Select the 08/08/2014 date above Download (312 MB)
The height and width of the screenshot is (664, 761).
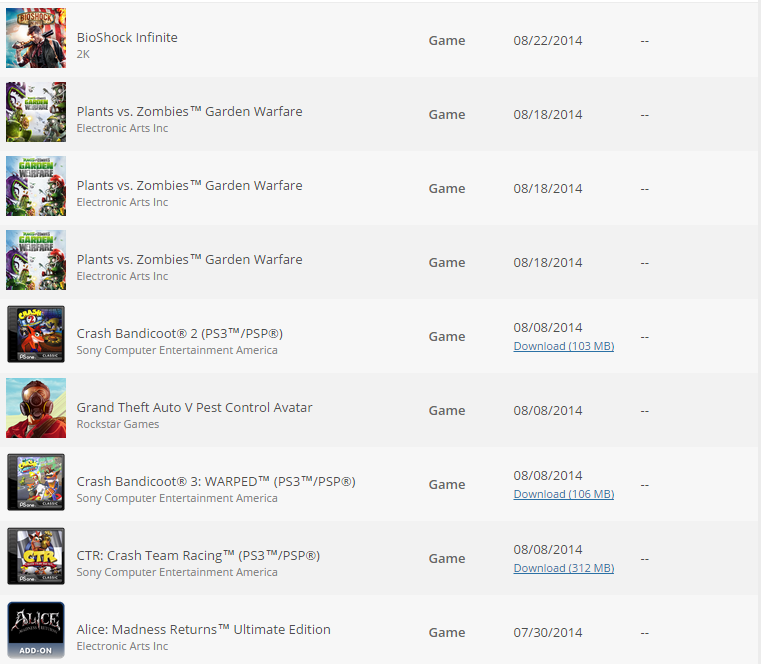pyautogui.click(x=548, y=549)
